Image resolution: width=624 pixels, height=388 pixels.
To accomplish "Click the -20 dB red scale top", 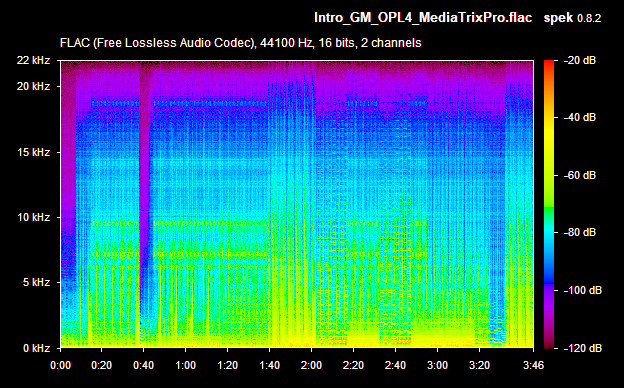I will click(x=580, y=60).
